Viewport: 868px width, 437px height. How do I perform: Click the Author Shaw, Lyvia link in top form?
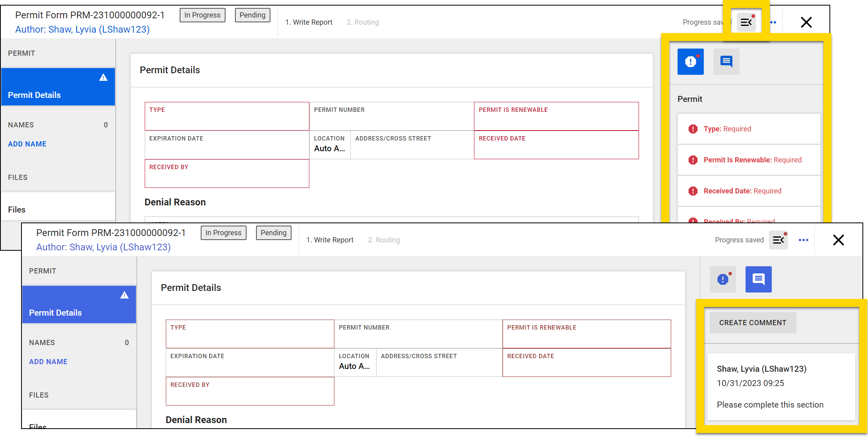82,29
